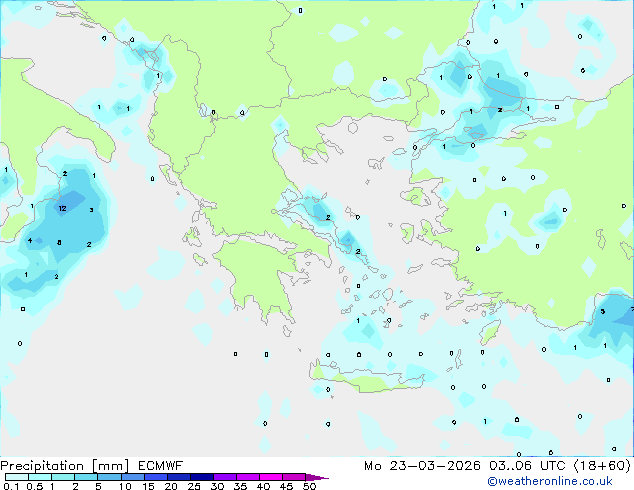Click legend tick label '40'
This screenshot has height=490, width=634.
pyautogui.click(x=263, y=486)
